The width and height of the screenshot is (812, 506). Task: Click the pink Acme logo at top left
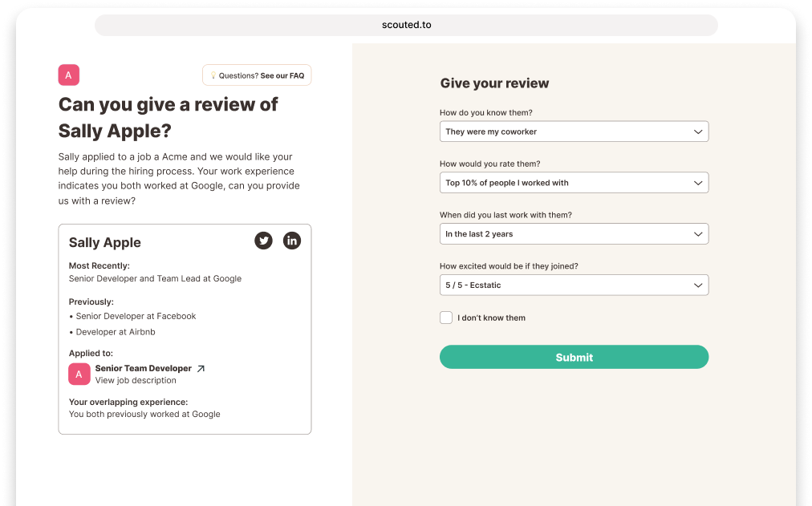tap(69, 75)
